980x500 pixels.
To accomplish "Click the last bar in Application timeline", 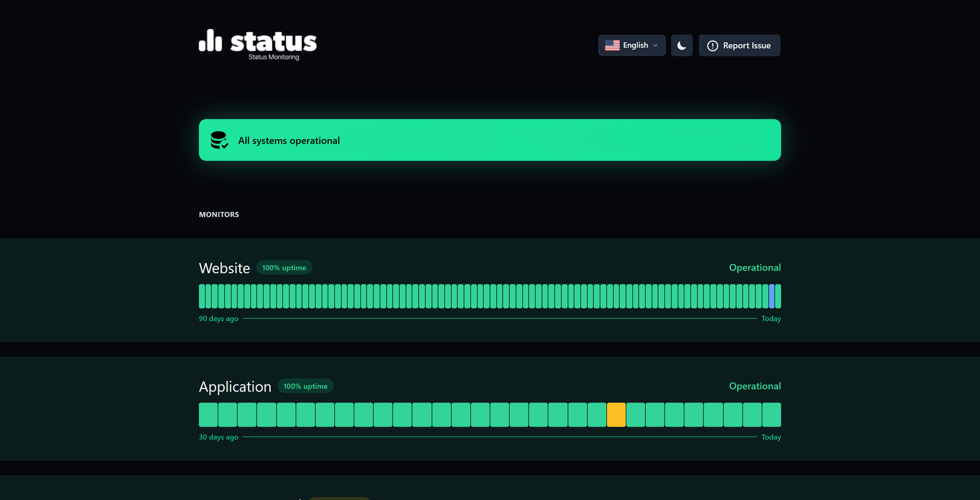I will 771,415.
